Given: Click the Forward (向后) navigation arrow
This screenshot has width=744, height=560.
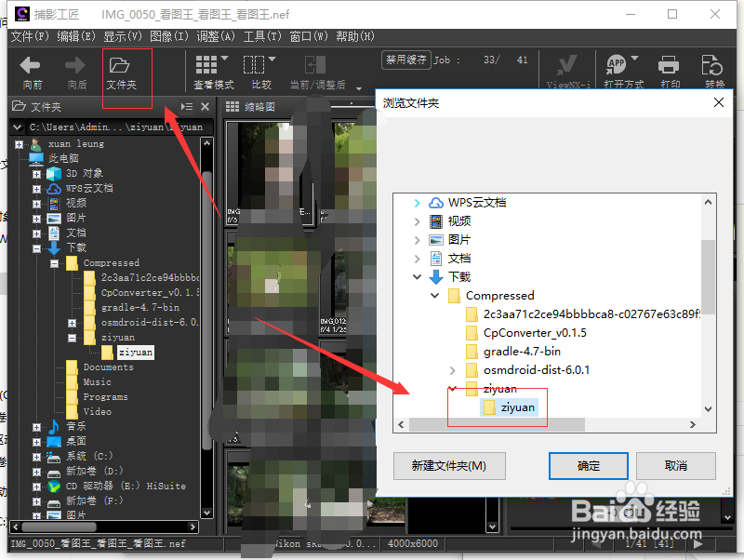Looking at the screenshot, I should coord(75,65).
